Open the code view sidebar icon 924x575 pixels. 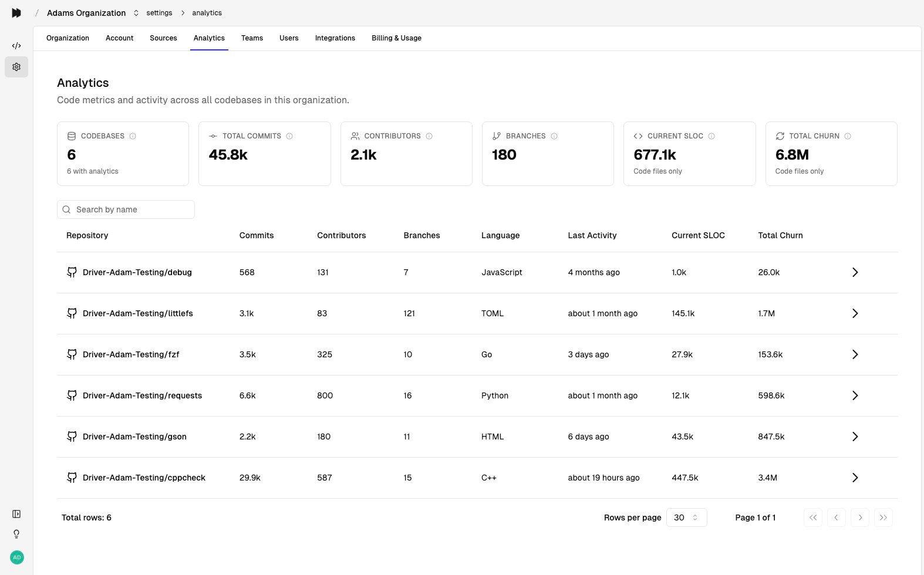(16, 46)
